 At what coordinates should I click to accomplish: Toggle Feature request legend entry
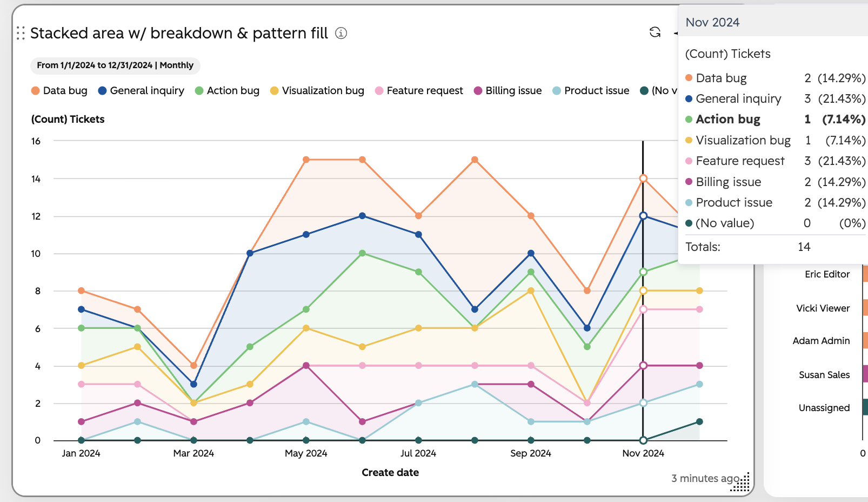click(419, 91)
